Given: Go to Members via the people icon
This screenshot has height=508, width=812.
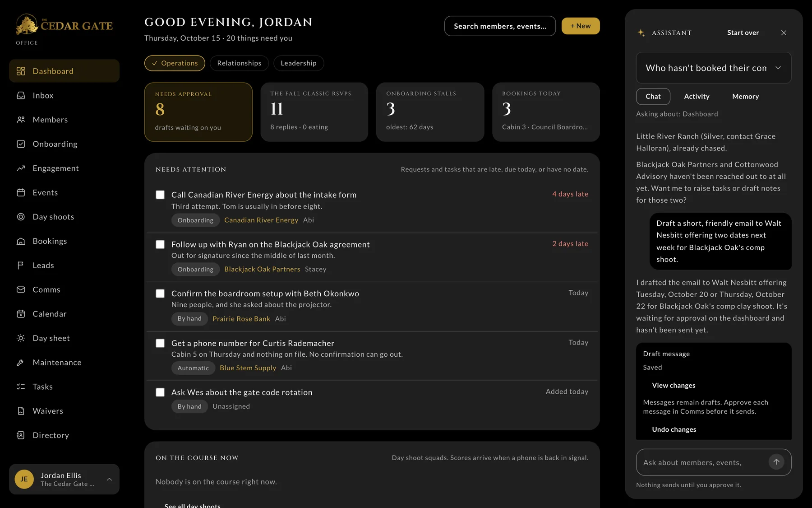Looking at the screenshot, I should [x=21, y=120].
